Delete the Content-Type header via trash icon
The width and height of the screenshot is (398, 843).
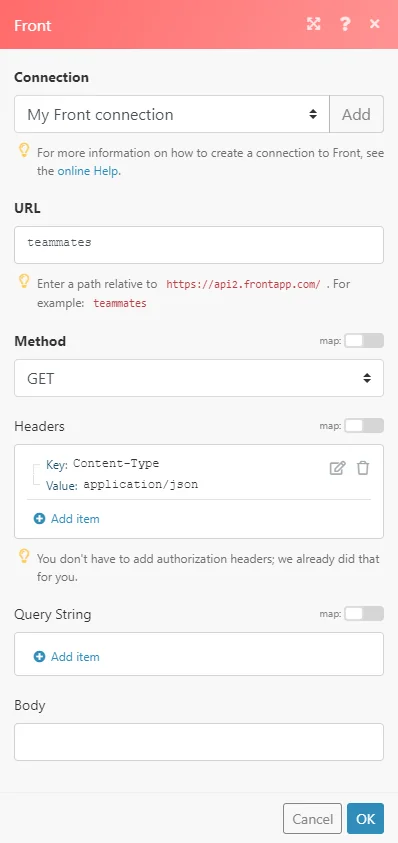click(363, 468)
